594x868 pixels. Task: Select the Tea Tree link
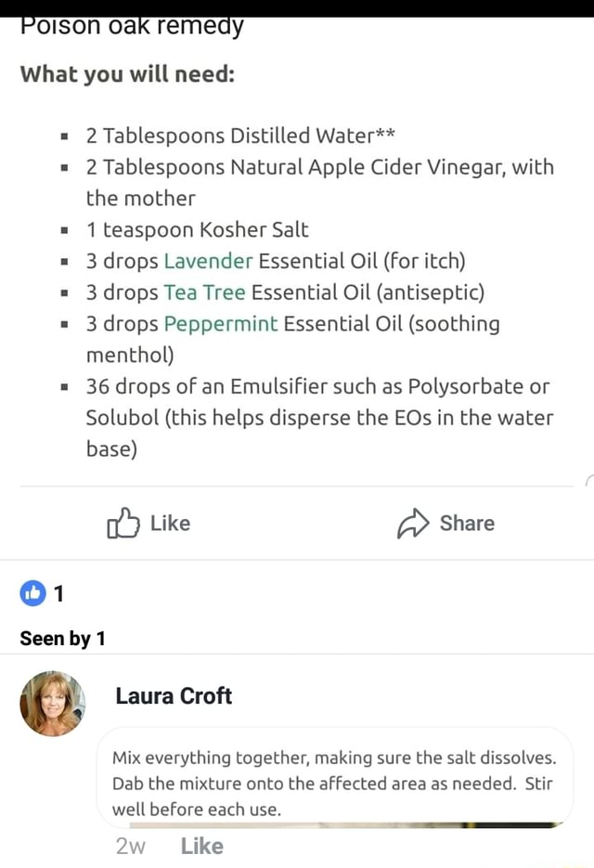(x=203, y=292)
